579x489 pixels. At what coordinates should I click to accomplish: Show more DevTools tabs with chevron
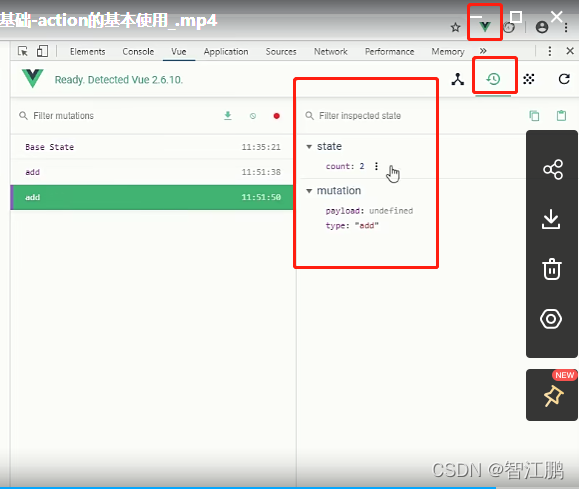pos(483,51)
